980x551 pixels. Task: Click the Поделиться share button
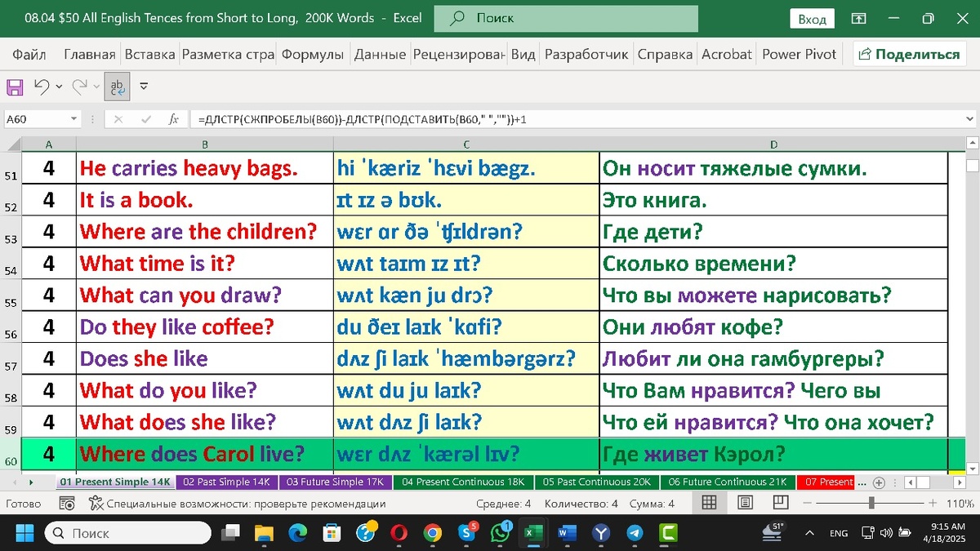(909, 54)
